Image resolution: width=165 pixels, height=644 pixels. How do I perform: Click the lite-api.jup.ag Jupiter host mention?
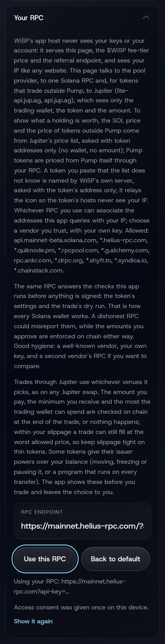coord(71,95)
